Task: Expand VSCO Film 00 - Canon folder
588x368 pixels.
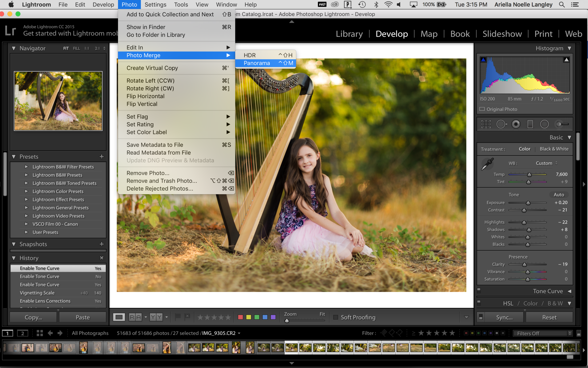Action: tap(26, 224)
